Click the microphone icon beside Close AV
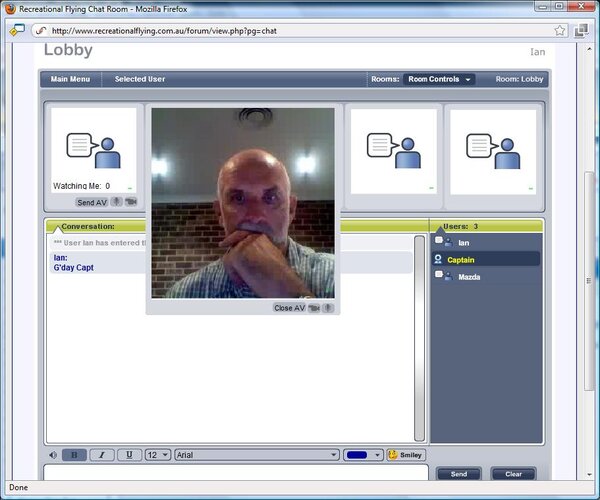Image resolution: width=600 pixels, height=500 pixels. click(x=328, y=308)
